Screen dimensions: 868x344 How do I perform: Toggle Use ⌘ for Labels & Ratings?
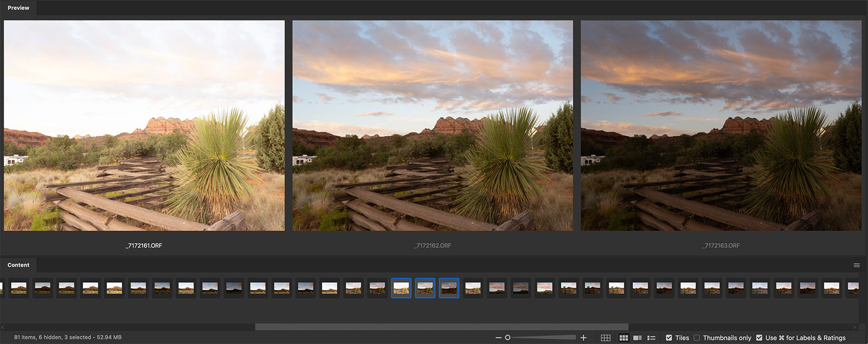(759, 337)
